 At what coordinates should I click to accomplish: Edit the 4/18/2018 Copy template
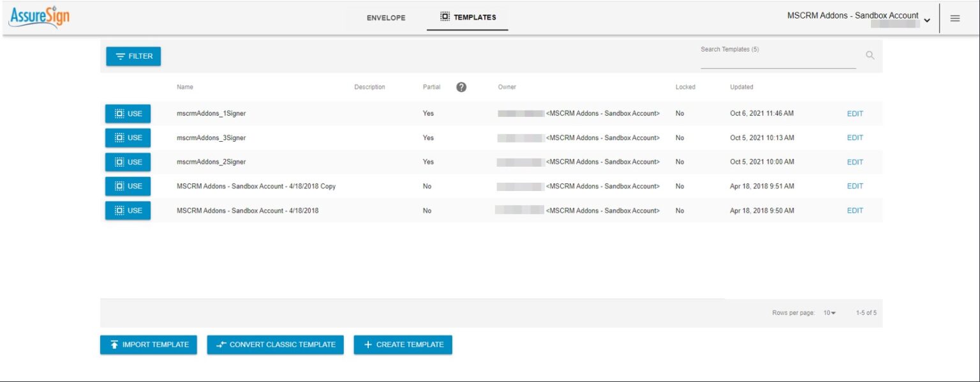(855, 186)
